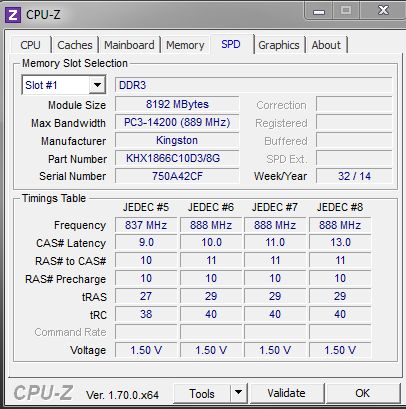Image resolution: width=406 pixels, height=409 pixels.
Task: Select the 13.0 CAS# Latency cell
Action: click(x=340, y=242)
